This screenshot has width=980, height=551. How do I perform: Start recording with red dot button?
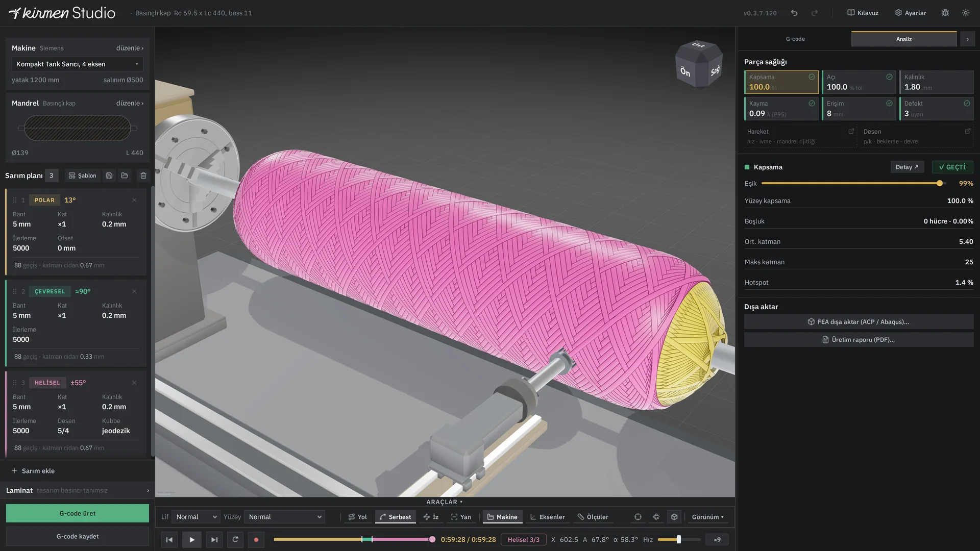256,539
